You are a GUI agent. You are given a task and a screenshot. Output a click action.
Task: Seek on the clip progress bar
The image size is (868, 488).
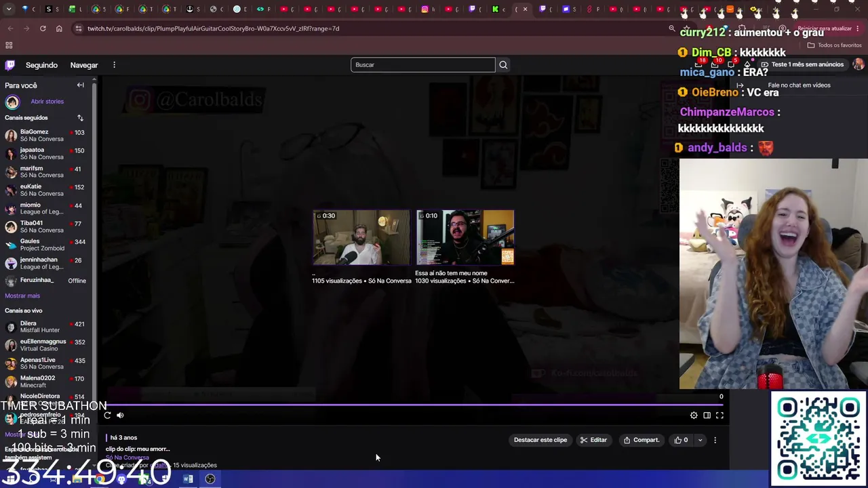(x=414, y=405)
